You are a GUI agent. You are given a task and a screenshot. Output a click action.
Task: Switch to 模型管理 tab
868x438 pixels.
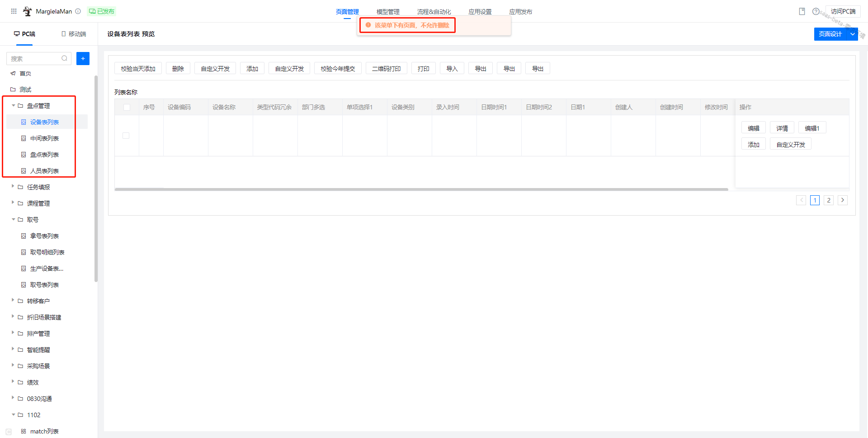[x=388, y=12]
